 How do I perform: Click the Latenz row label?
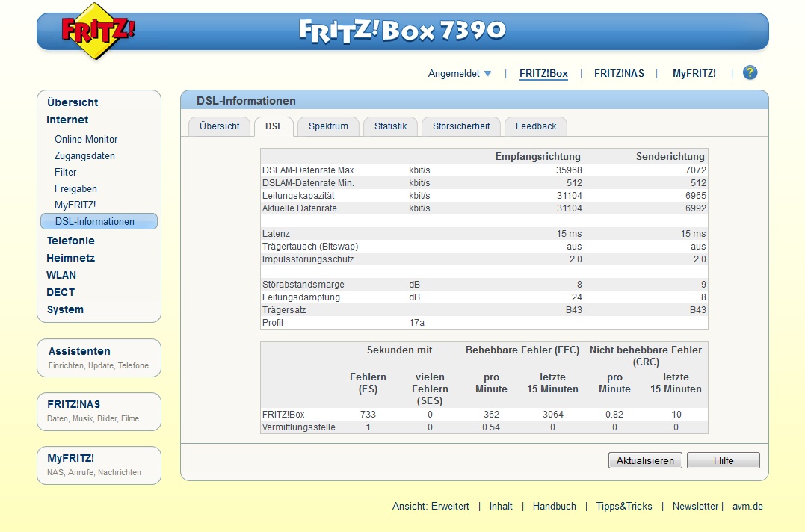[x=276, y=233]
